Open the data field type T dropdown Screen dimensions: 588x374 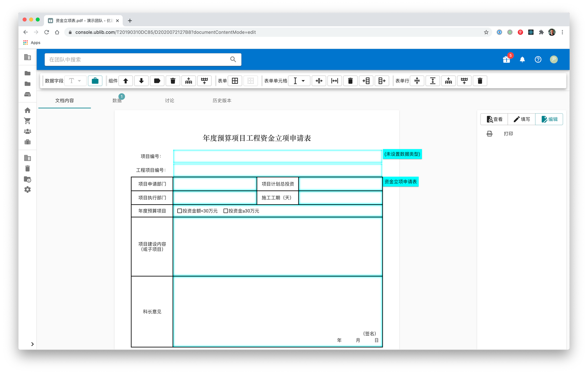[75, 81]
